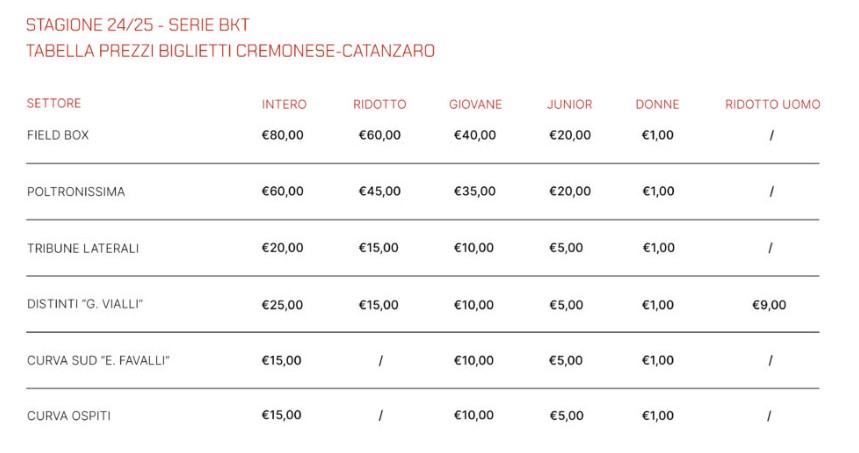This screenshot has width=859, height=453.
Task: Click the POLTRONISSIMA sector label
Action: point(76,192)
